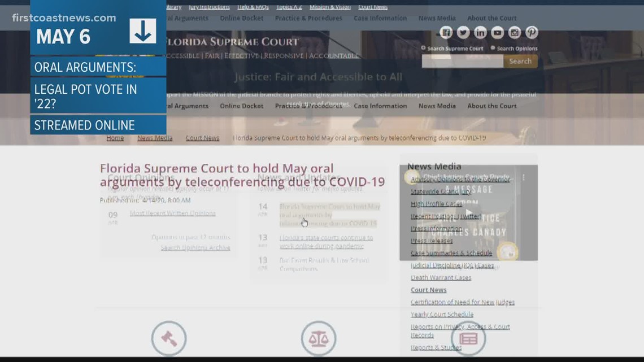
Task: Open About the Court in lower nav bar
Action: [491, 106]
